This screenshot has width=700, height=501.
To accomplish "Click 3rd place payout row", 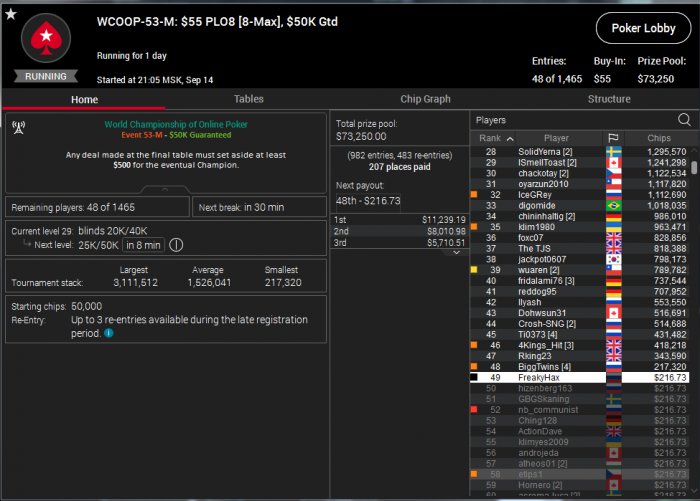I will pos(399,243).
